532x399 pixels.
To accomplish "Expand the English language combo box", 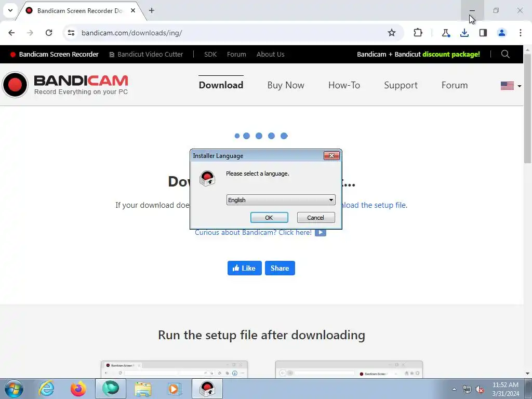I will point(281,200).
